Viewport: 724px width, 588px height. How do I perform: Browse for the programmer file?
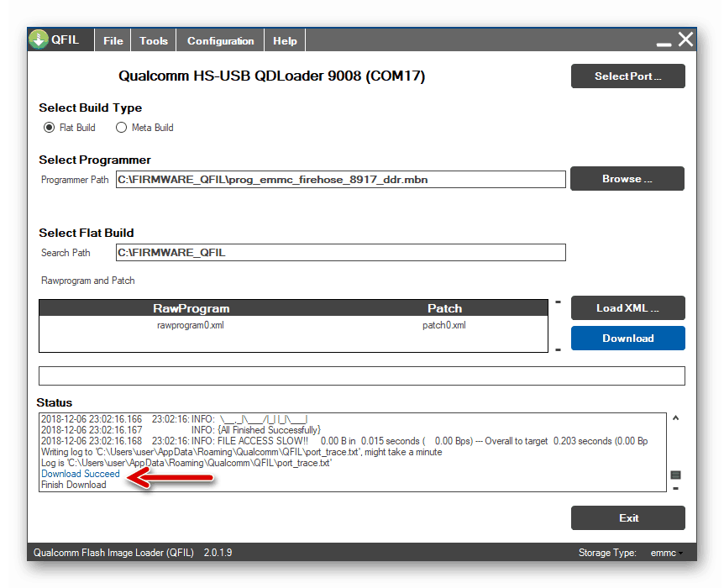[x=627, y=179]
